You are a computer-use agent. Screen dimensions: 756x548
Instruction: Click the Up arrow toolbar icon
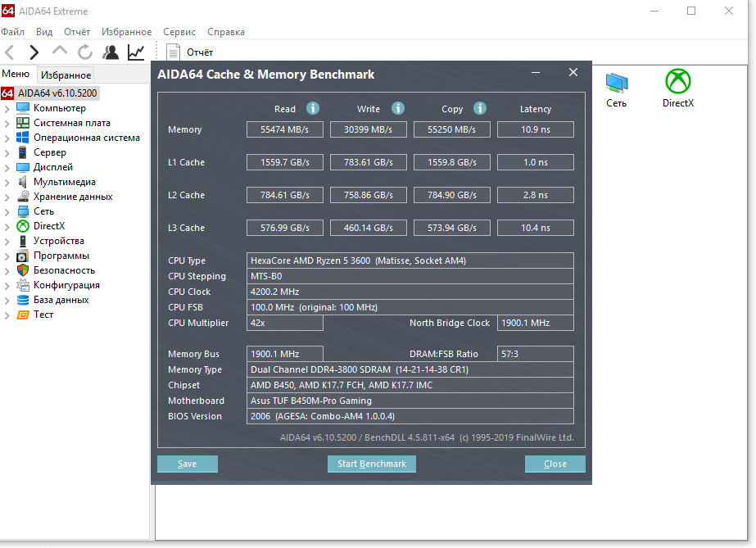[60, 51]
